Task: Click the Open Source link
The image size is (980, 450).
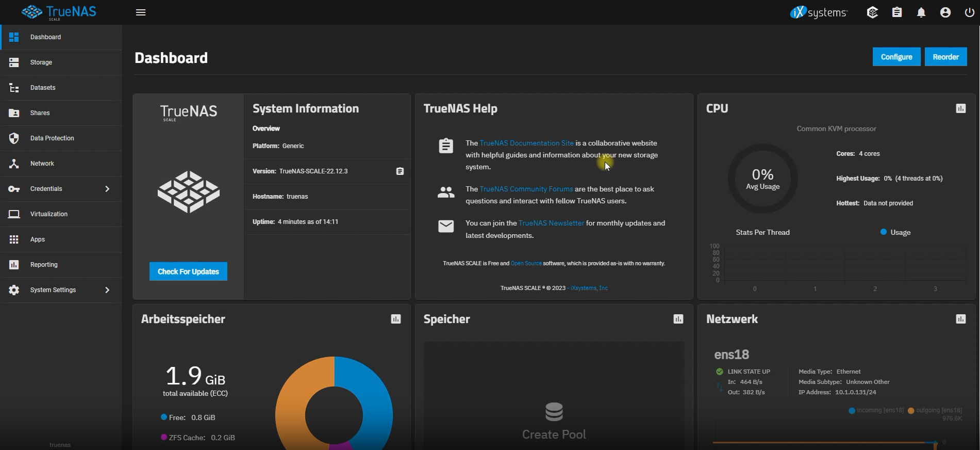Action: pos(526,263)
